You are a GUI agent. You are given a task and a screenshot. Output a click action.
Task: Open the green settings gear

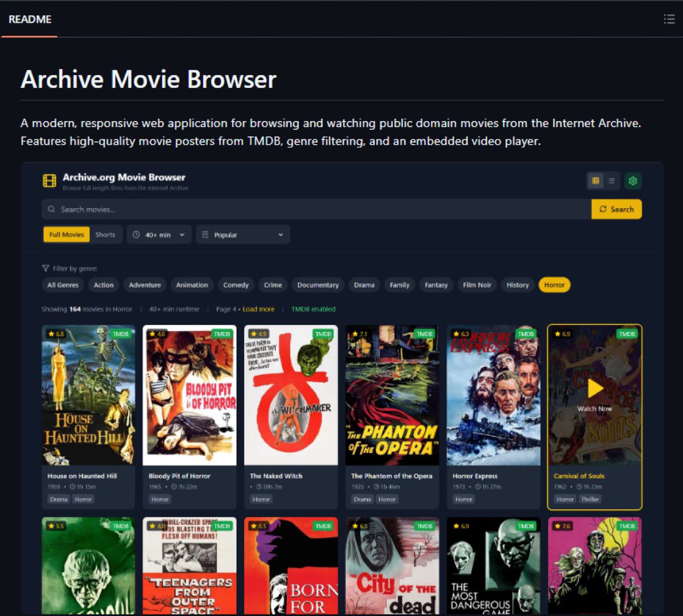tap(633, 181)
